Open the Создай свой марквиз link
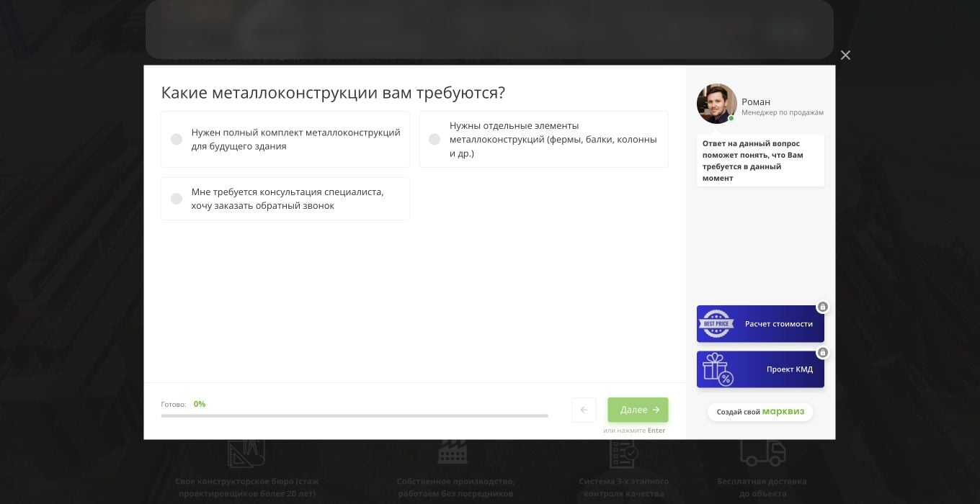 tap(760, 412)
